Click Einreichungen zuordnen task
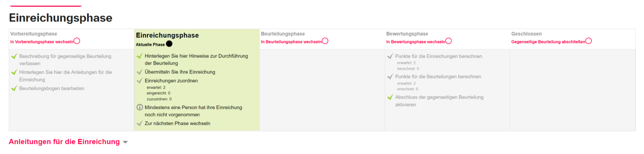644x154 pixels. coord(171,81)
